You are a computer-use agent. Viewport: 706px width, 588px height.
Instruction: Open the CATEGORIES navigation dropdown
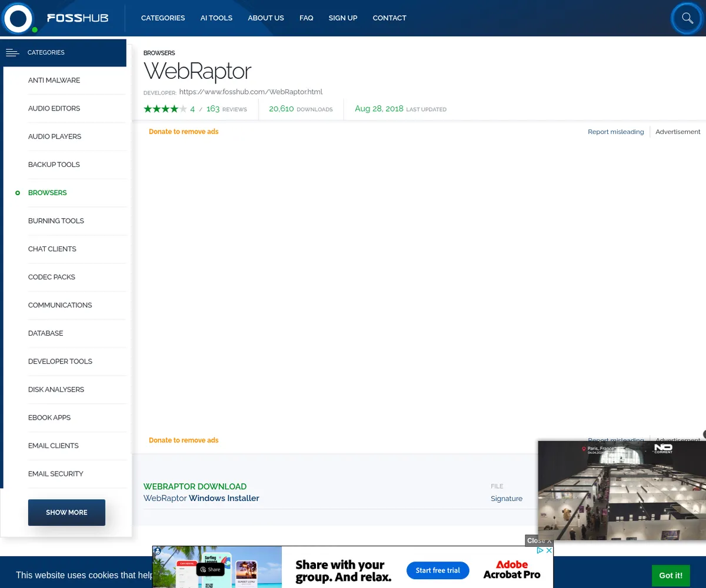163,18
